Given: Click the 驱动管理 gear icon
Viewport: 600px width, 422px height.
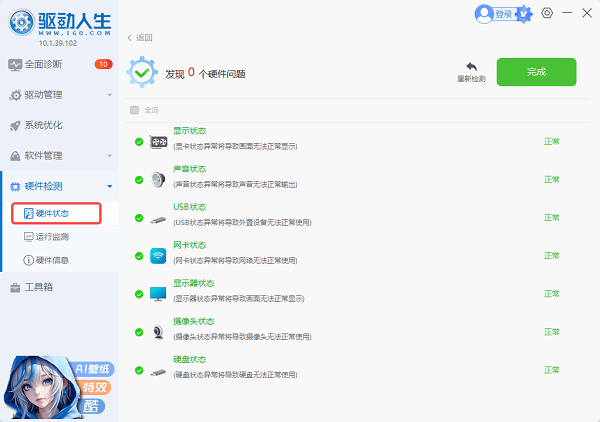Looking at the screenshot, I should [x=15, y=95].
